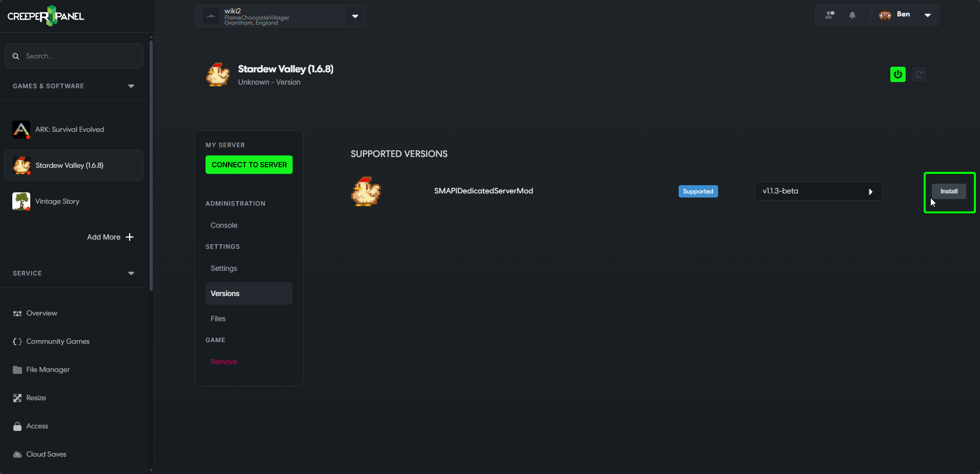Screen dimensions: 980x474
Task: Click the Stardew Valley header chicken icon
Action: coord(218,75)
